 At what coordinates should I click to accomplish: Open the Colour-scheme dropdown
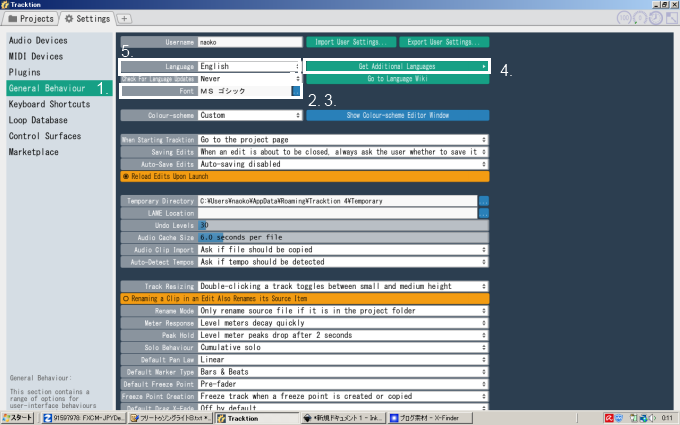248,115
